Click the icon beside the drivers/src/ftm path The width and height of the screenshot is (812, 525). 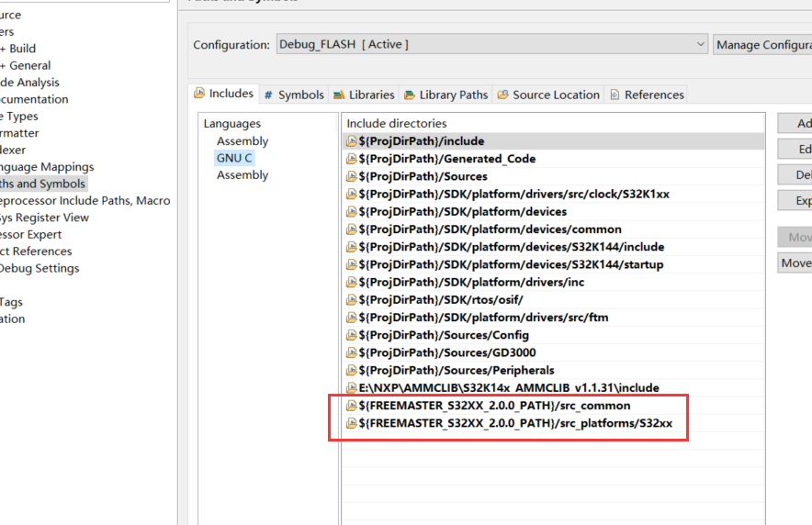tap(351, 317)
